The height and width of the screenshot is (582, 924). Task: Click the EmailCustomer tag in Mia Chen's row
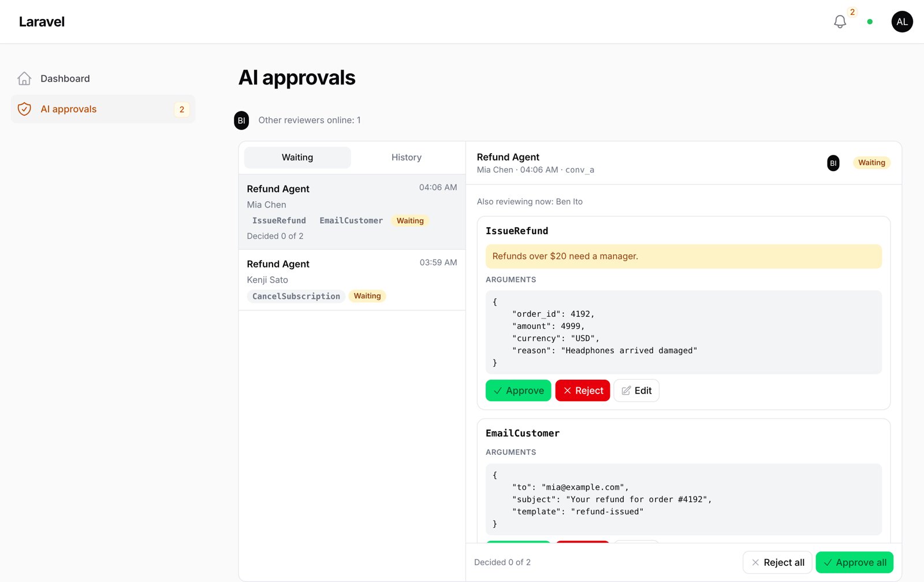pos(351,221)
